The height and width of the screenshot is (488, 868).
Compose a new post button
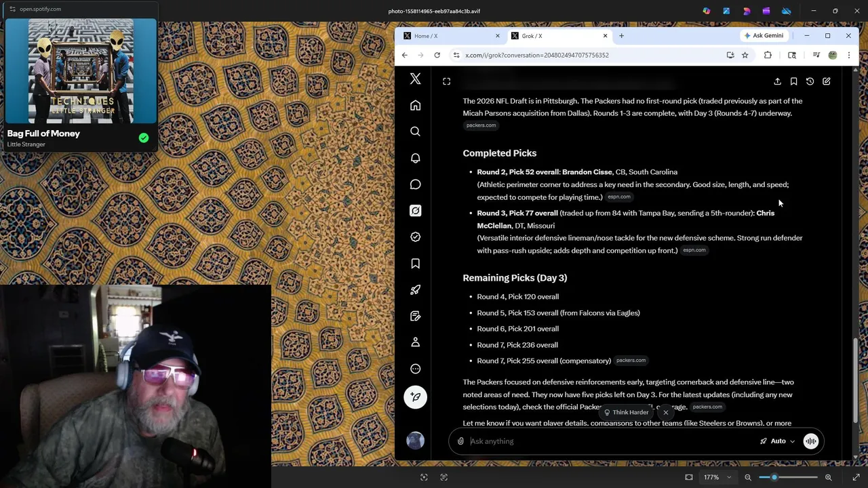(x=415, y=397)
